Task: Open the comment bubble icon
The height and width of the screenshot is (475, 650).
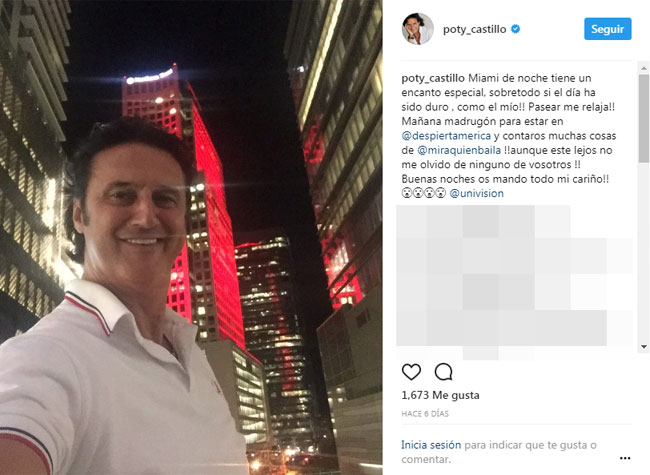Action: click(443, 372)
